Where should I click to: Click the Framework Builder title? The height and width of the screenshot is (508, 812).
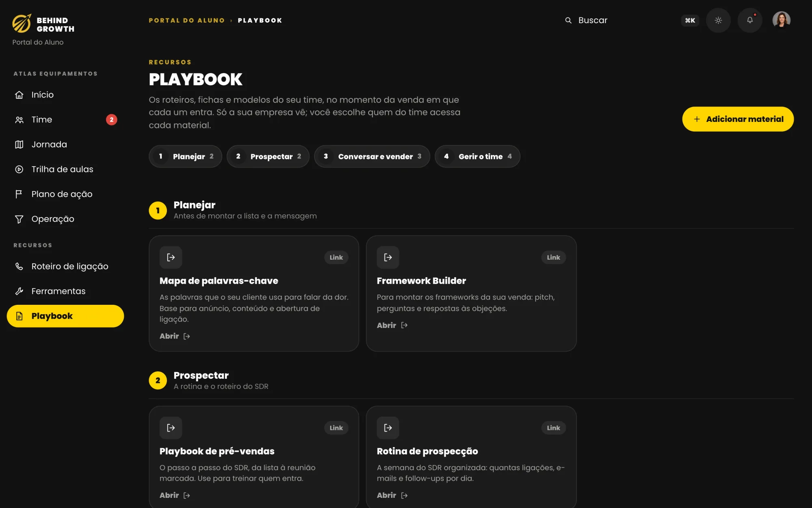click(x=421, y=281)
